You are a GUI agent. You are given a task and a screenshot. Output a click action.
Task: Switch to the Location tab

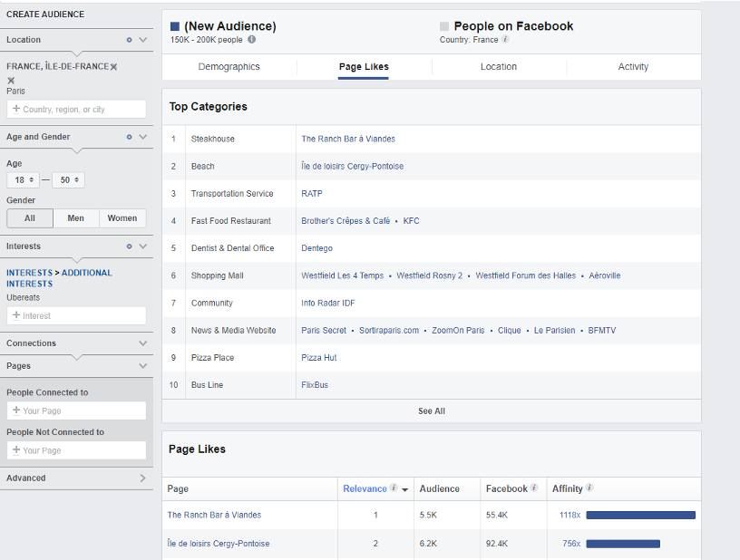tap(499, 67)
